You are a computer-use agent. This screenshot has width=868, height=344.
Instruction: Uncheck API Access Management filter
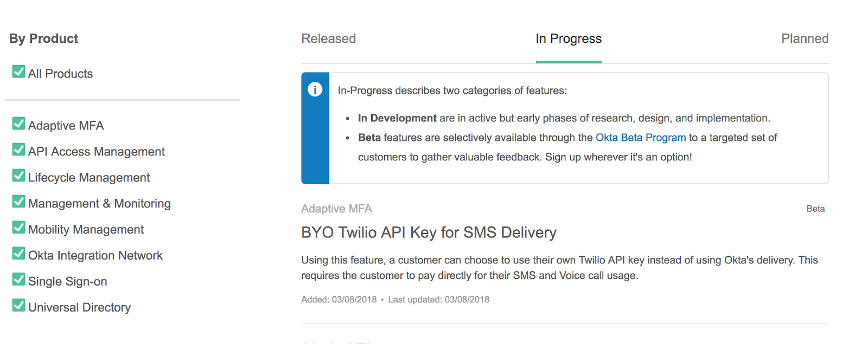pyautogui.click(x=19, y=150)
